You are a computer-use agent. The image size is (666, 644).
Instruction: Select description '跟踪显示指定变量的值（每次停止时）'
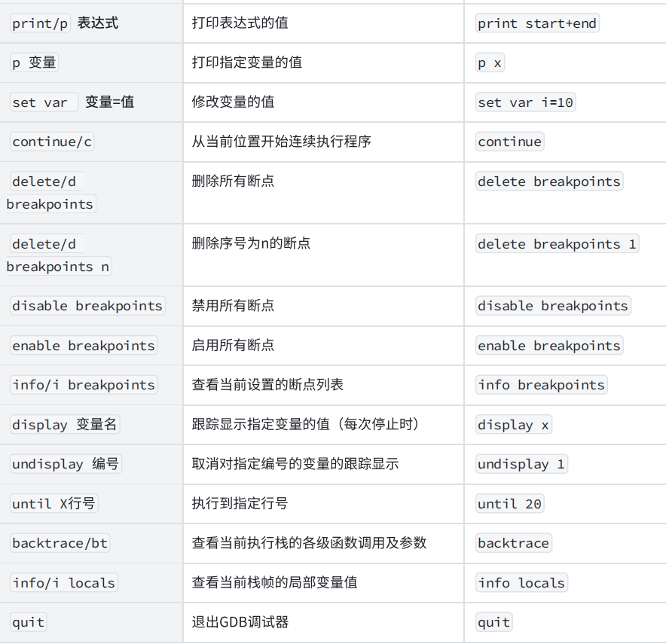pyautogui.click(x=305, y=424)
